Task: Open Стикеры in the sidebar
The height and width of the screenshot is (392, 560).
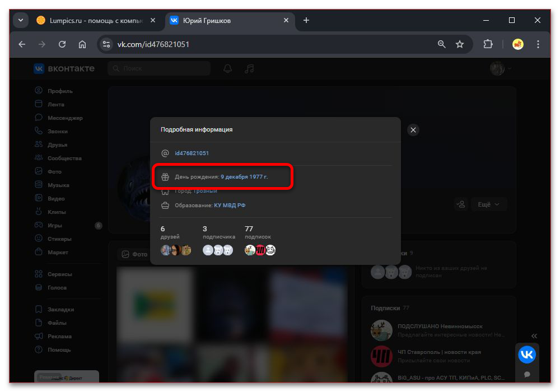Action: pyautogui.click(x=59, y=239)
